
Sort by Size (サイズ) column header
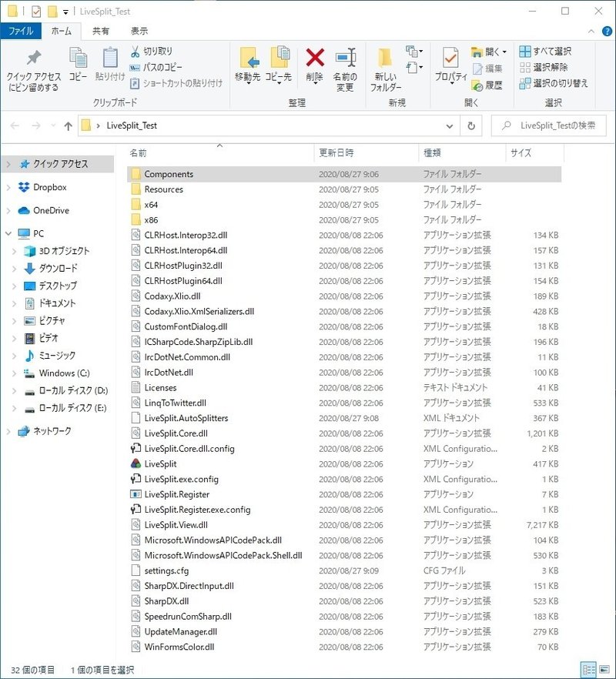534,153
